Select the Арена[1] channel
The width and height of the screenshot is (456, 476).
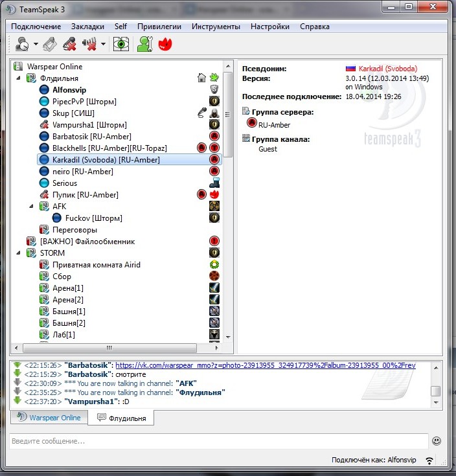[x=68, y=288]
